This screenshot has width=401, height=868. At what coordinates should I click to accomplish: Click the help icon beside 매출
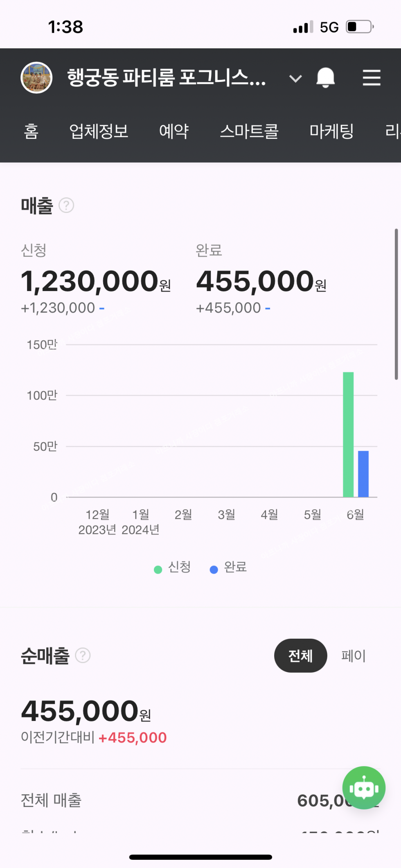point(66,205)
